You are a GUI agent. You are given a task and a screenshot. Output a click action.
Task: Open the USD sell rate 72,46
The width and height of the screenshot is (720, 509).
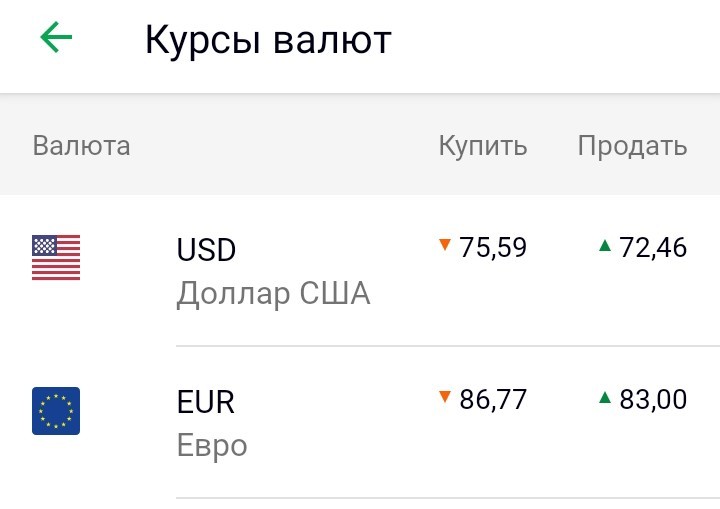[x=653, y=247]
